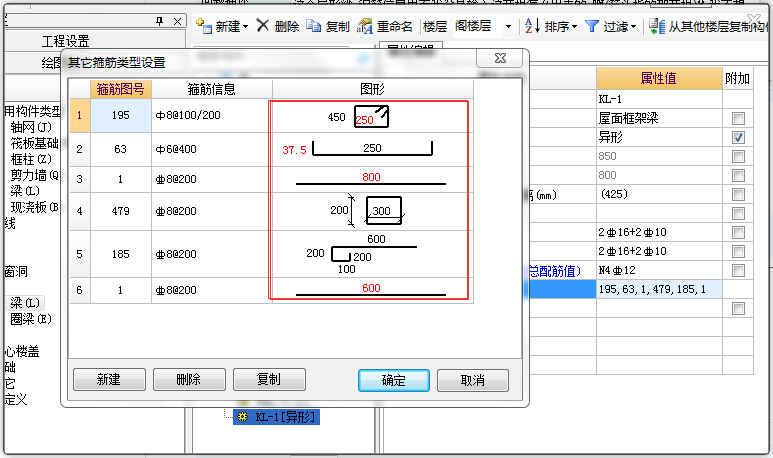Click the 复制 toolbar icon

pyautogui.click(x=314, y=26)
